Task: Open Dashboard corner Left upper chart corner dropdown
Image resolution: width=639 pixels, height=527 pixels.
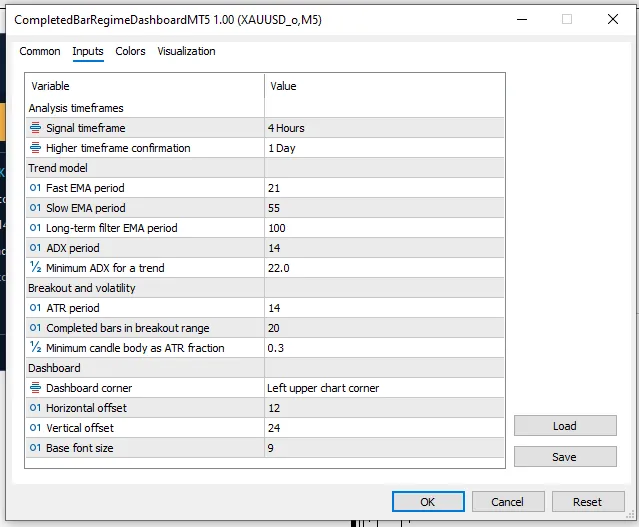Action: [x=384, y=388]
